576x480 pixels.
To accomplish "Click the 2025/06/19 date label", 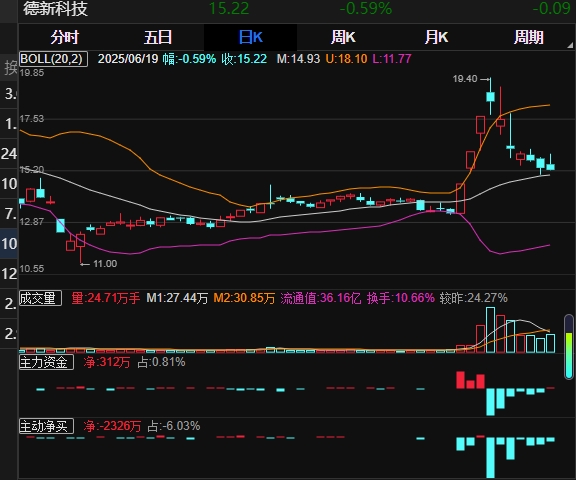I will [x=128, y=59].
